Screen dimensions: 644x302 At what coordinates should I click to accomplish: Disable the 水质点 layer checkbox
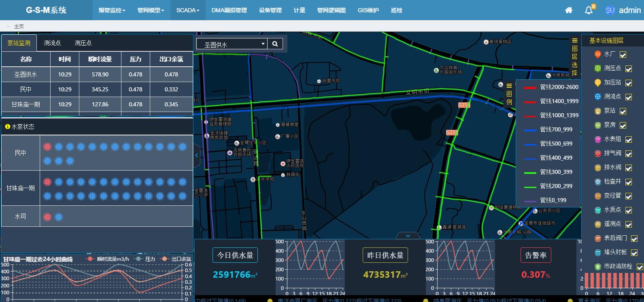tap(629, 210)
